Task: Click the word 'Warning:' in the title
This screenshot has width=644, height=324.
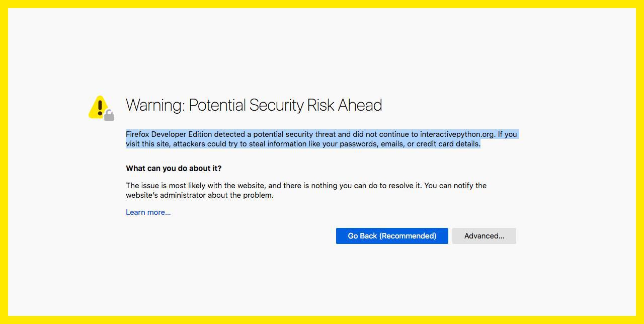Action: pos(155,105)
